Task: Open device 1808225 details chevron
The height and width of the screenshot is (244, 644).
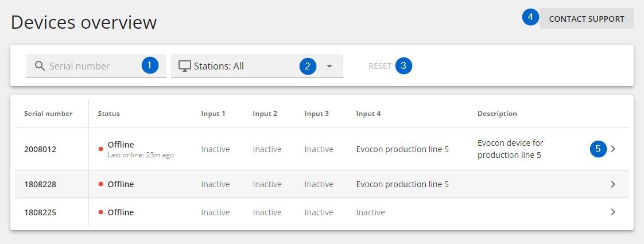Action: tap(613, 212)
